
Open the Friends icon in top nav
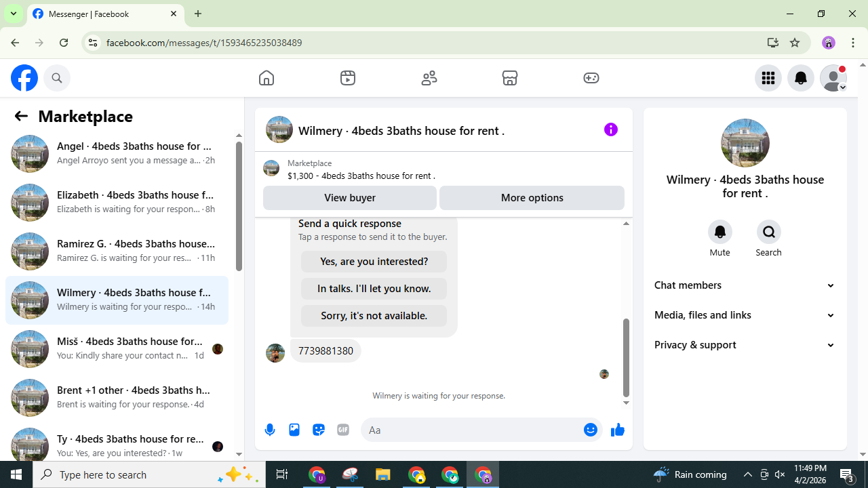(429, 78)
